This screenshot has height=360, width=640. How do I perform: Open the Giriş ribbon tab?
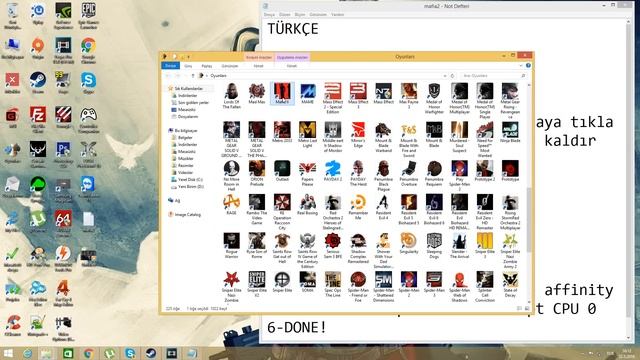pos(188,66)
